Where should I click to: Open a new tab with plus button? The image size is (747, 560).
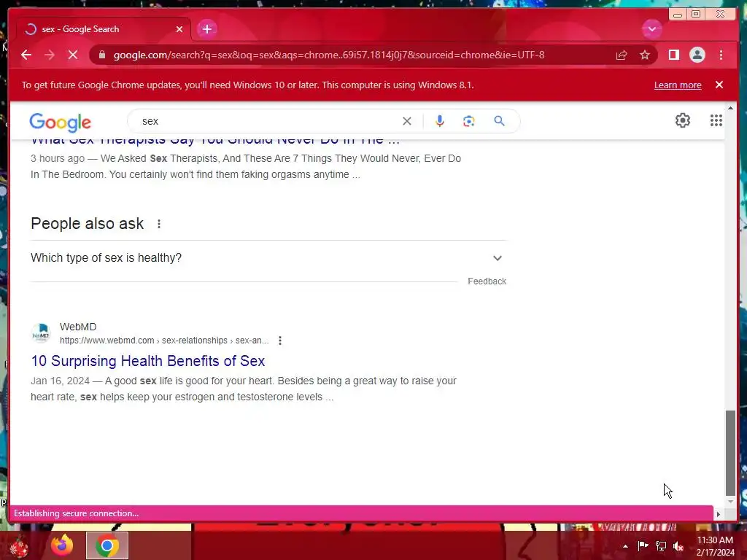pyautogui.click(x=206, y=29)
